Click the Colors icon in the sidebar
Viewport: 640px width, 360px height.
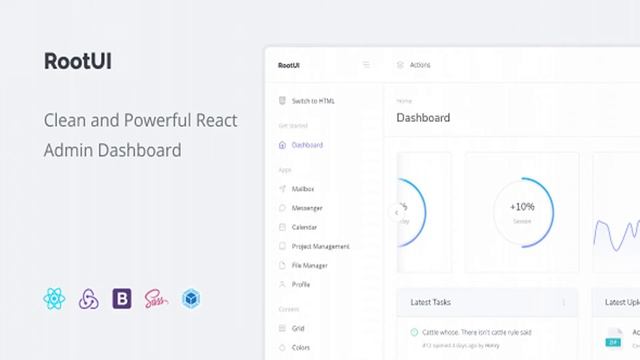282,347
